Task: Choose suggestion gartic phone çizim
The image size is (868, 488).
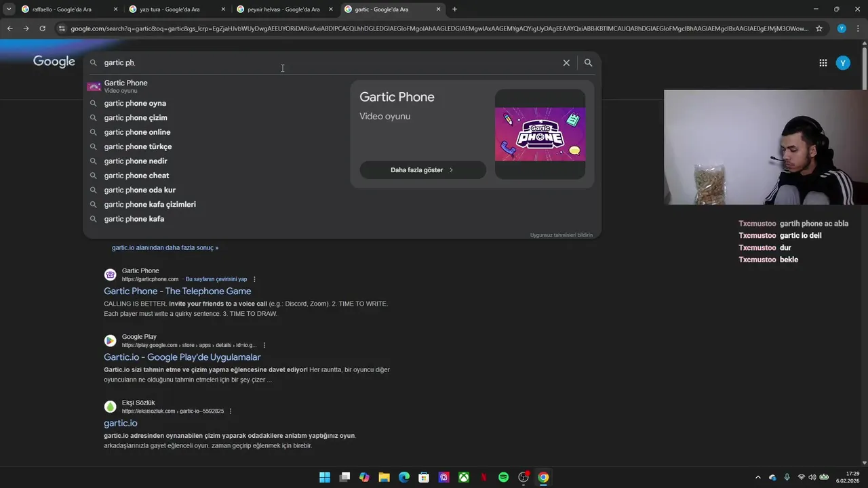Action: tap(214, 118)
